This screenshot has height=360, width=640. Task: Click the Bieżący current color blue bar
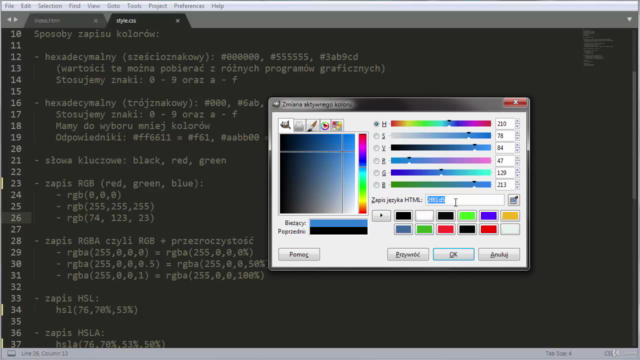[x=338, y=223]
